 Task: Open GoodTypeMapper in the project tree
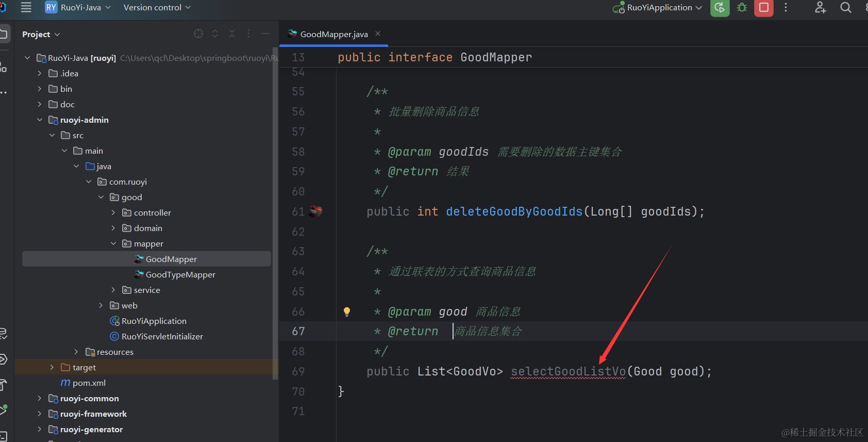pyautogui.click(x=180, y=274)
